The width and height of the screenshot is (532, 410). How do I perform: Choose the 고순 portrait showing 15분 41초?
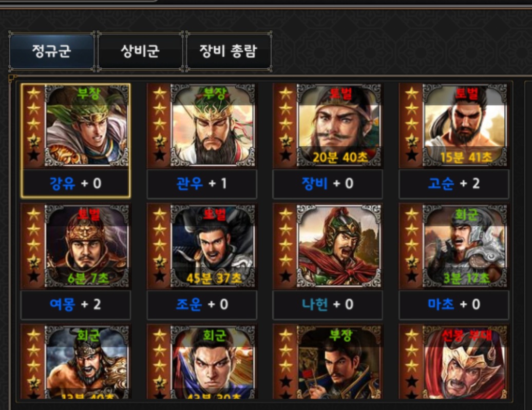coord(465,126)
